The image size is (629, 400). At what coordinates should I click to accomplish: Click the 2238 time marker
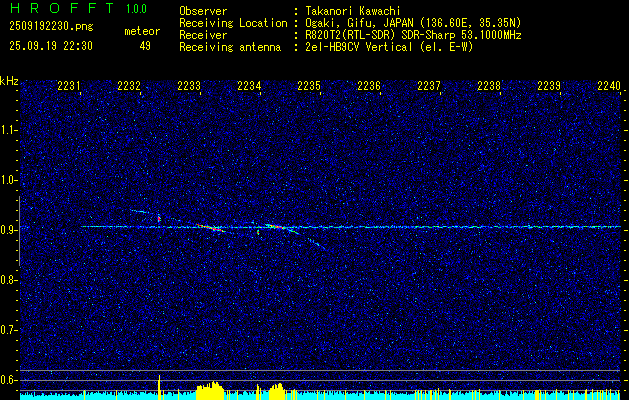489,86
